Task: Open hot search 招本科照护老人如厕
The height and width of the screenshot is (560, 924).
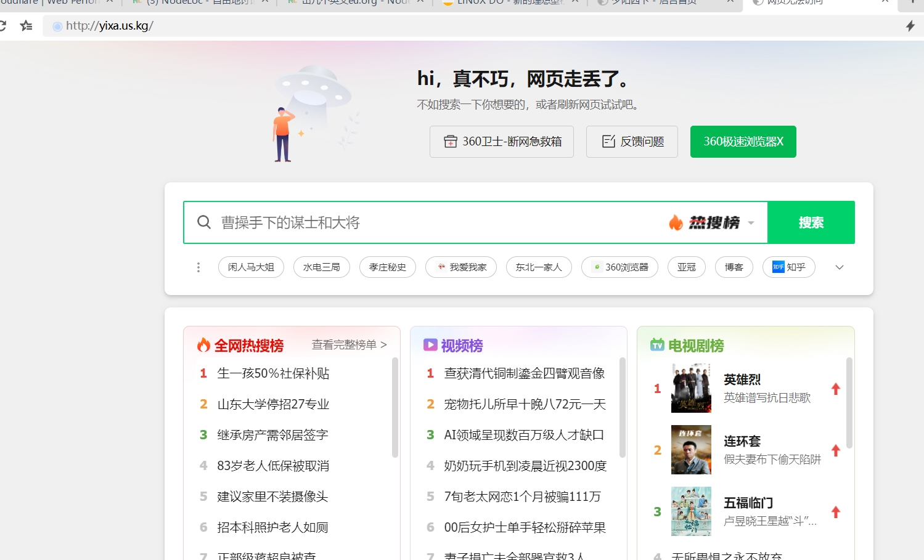Action: [x=272, y=527]
